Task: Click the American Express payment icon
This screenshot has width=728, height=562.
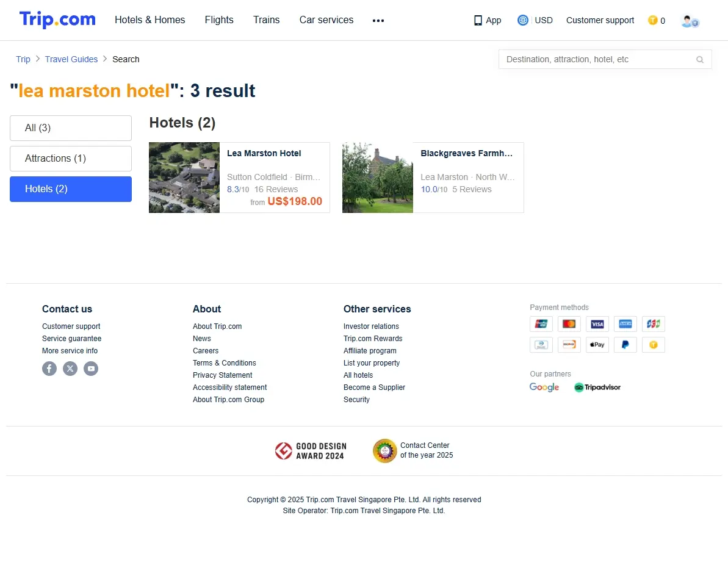Action: point(625,324)
